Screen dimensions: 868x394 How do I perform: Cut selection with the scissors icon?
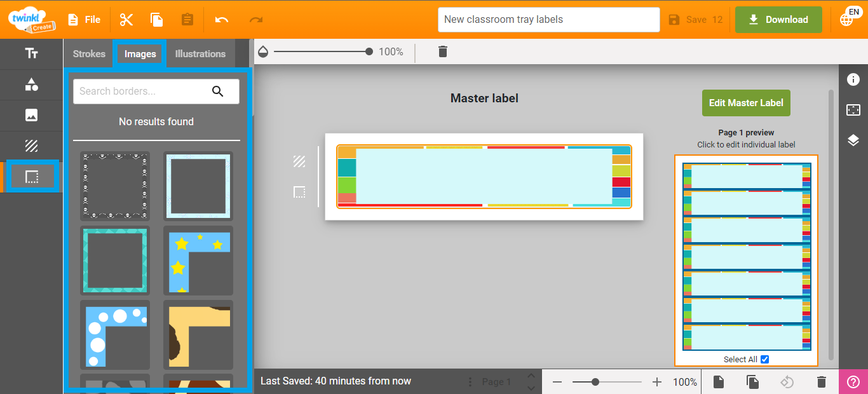pos(126,20)
